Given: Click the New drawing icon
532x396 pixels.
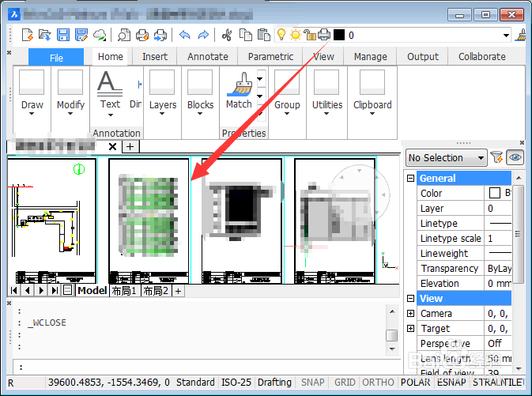Looking at the screenshot, I should 27,35.
